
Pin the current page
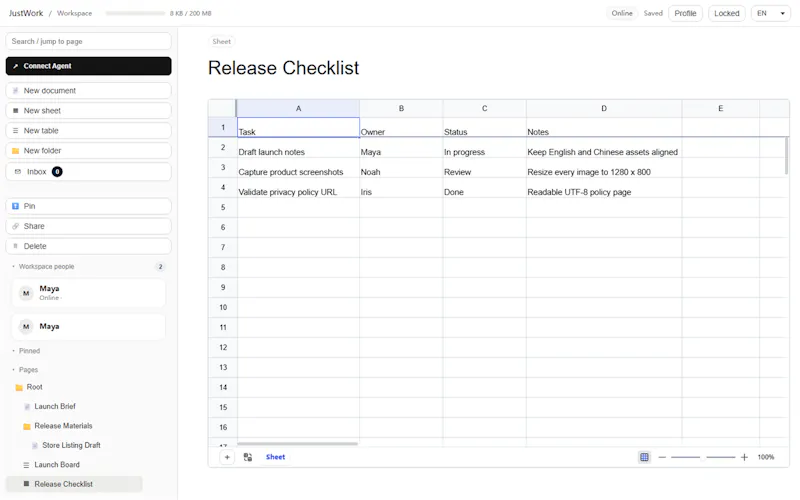coord(88,206)
